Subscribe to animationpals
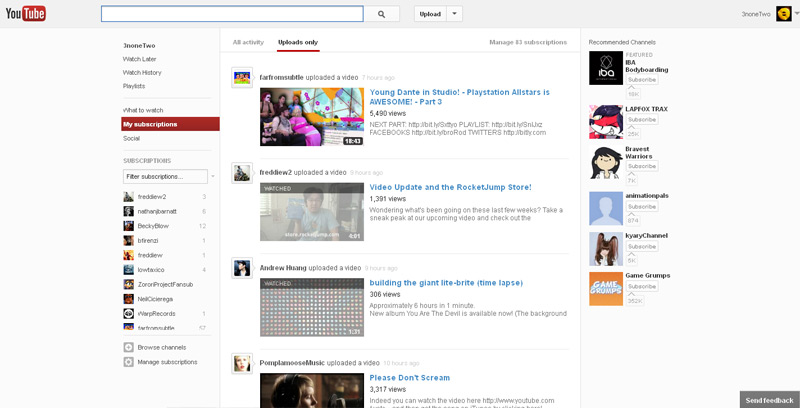Viewport: 800px width, 408px height. pos(642,207)
